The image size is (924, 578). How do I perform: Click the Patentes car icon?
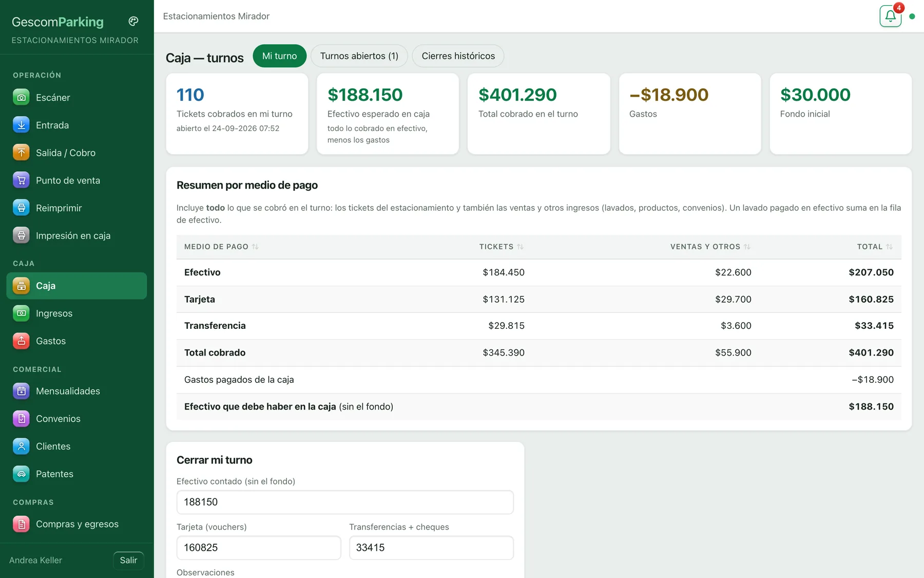pos(21,474)
